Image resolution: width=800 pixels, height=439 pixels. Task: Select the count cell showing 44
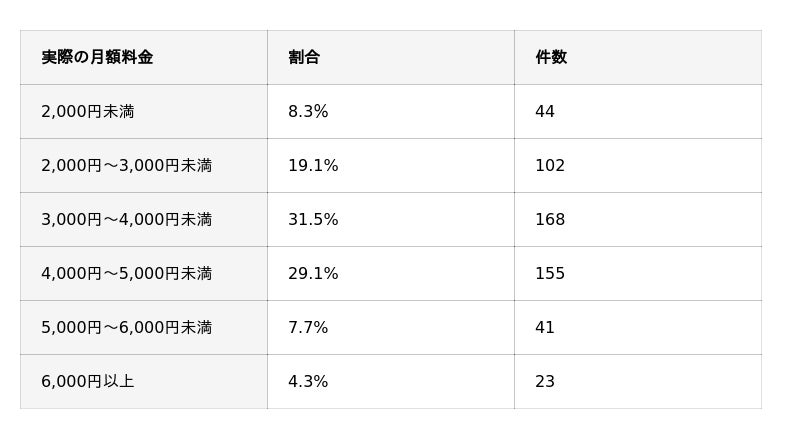click(x=545, y=111)
